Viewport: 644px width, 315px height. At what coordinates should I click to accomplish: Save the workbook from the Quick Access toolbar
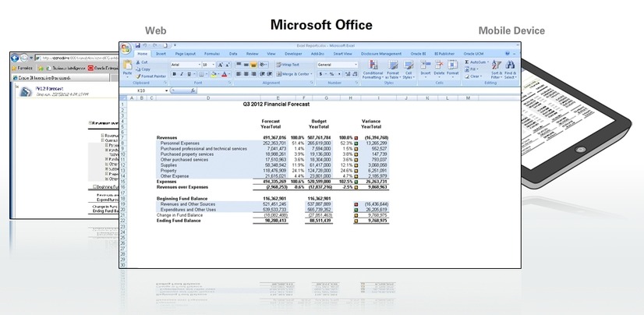click(137, 45)
